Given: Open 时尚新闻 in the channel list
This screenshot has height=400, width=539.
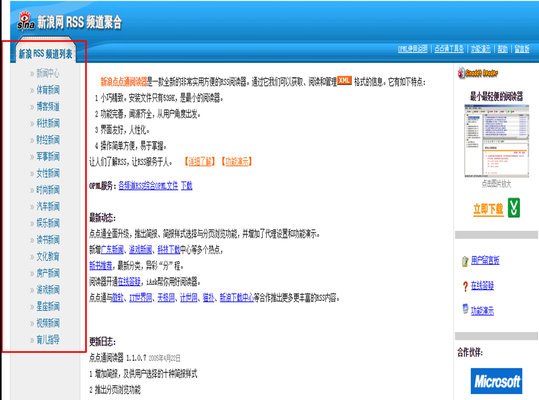Looking at the screenshot, I should [48, 190].
